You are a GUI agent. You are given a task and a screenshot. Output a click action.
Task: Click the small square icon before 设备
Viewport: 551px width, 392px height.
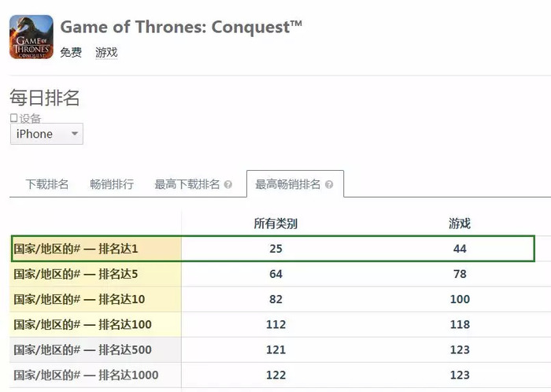tap(13, 117)
